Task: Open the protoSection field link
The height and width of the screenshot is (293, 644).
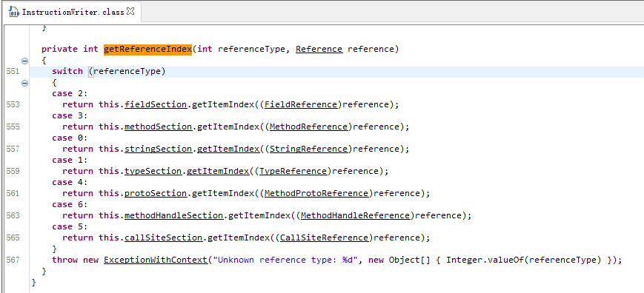Action: click(x=156, y=193)
